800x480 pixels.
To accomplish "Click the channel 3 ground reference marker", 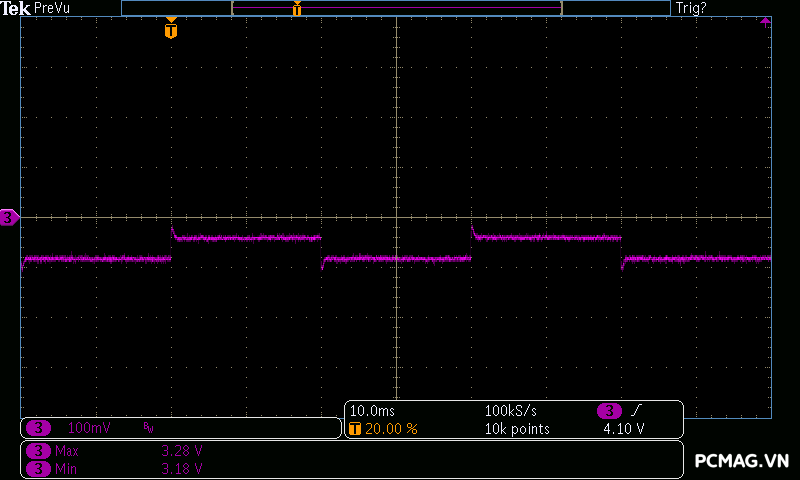I will tap(9, 217).
